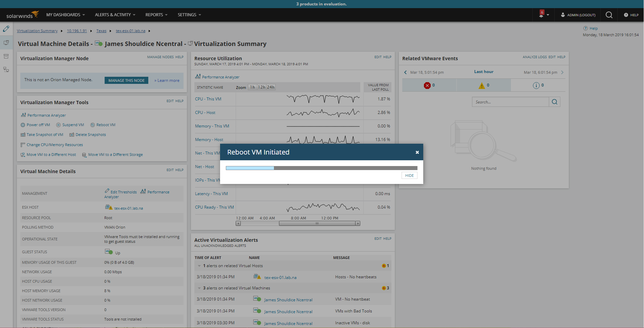Go to previous hour of VMware events
Image resolution: width=644 pixels, height=328 pixels.
click(405, 72)
